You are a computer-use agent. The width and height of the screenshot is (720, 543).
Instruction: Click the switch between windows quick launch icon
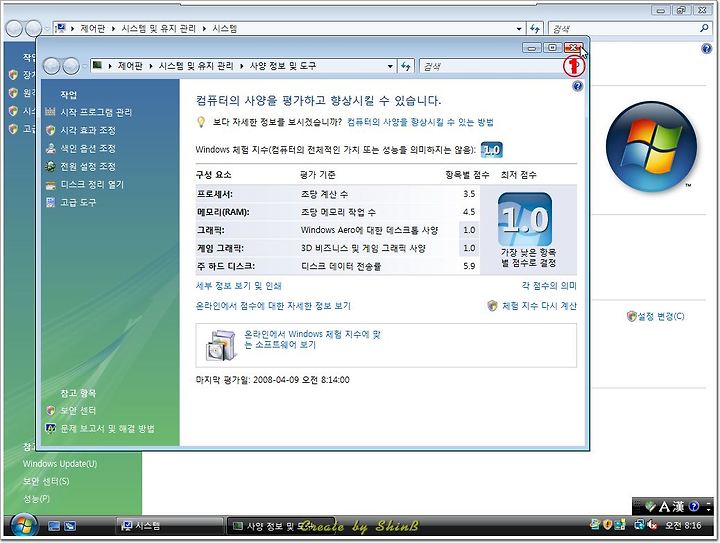70,526
